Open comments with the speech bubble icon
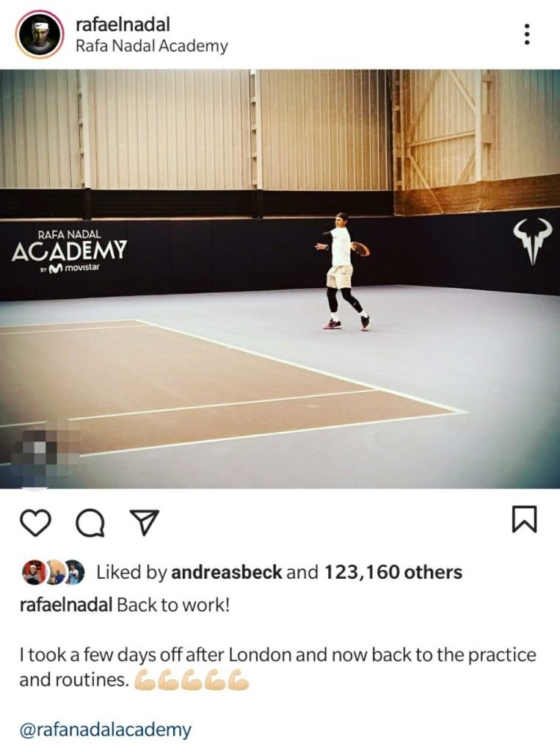The width and height of the screenshot is (560, 752). point(90,522)
